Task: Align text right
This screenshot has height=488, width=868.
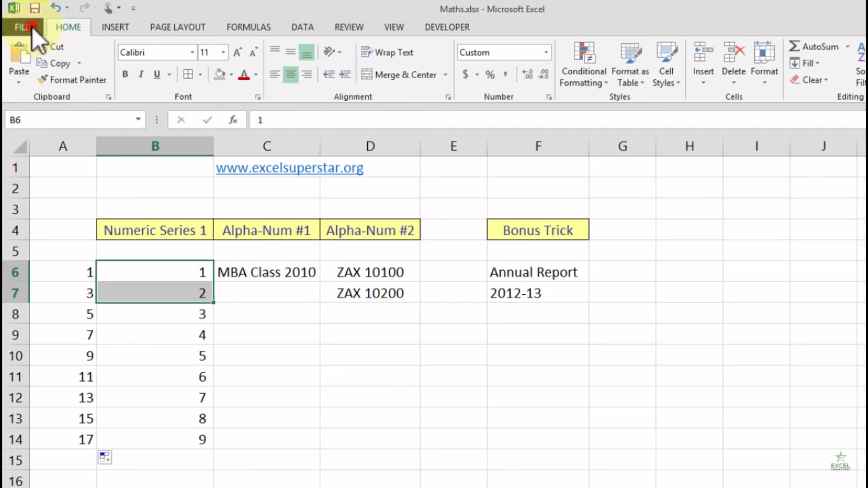Action: tap(306, 74)
